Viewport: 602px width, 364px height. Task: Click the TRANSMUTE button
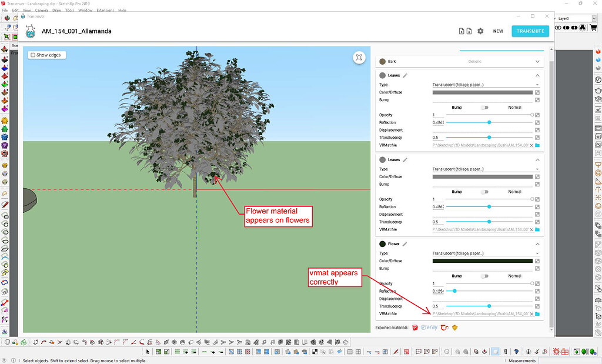[530, 31]
